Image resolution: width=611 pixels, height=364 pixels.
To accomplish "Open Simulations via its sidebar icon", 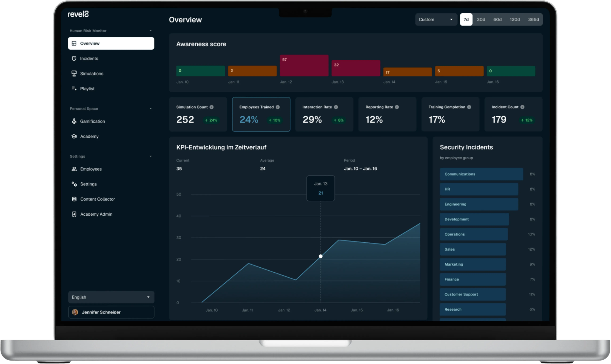I will (74, 74).
